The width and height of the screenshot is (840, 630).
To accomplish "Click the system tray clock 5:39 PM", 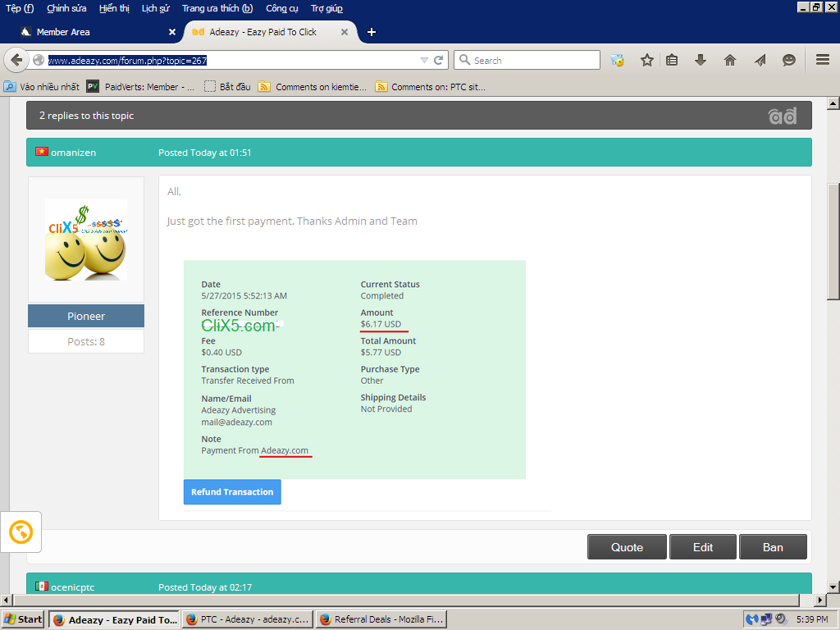I will click(811, 619).
